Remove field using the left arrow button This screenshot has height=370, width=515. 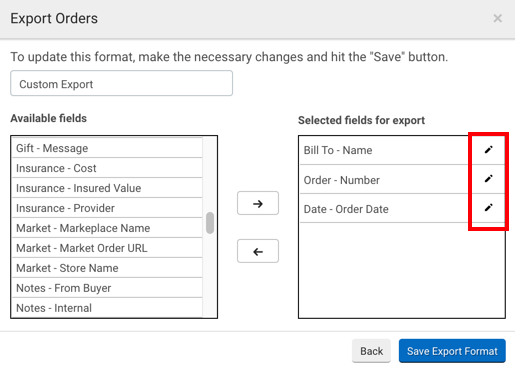tap(258, 251)
